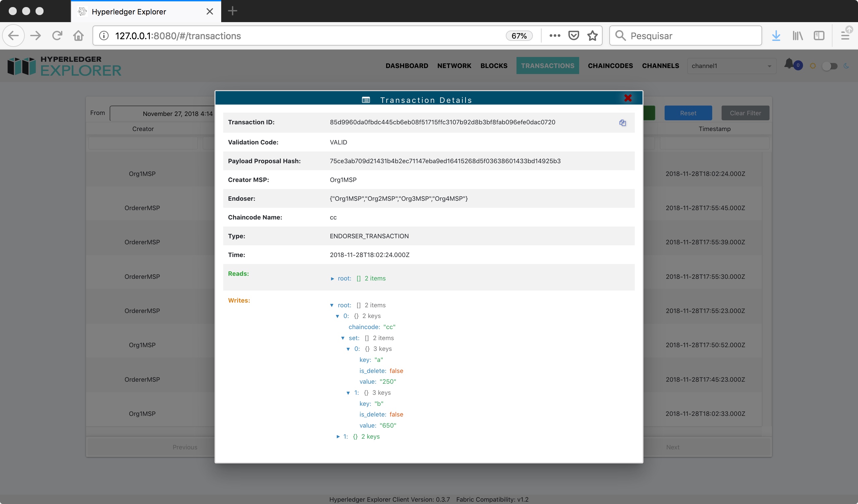
Task: Click the Hyperledger Explorer logo
Action: pos(64,66)
